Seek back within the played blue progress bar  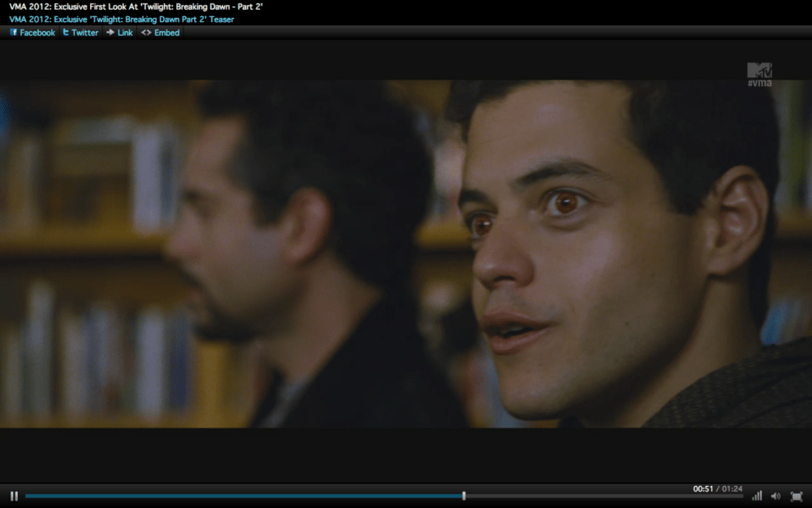pyautogui.click(x=244, y=496)
